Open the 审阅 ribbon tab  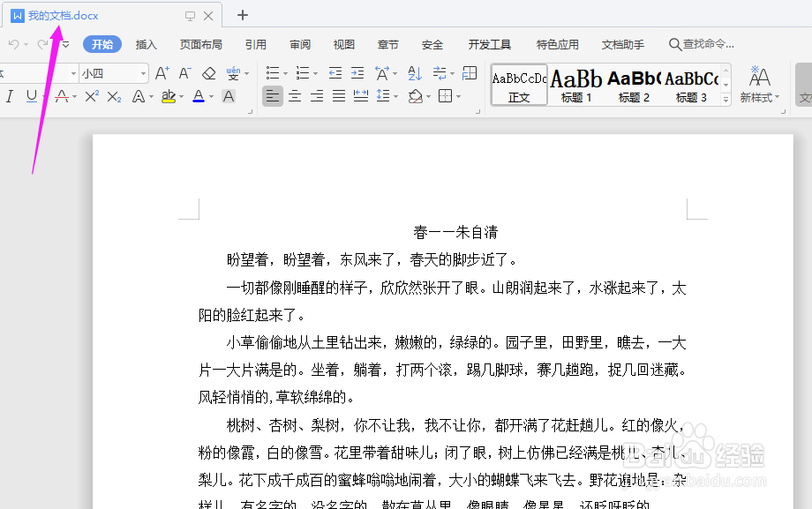click(299, 43)
